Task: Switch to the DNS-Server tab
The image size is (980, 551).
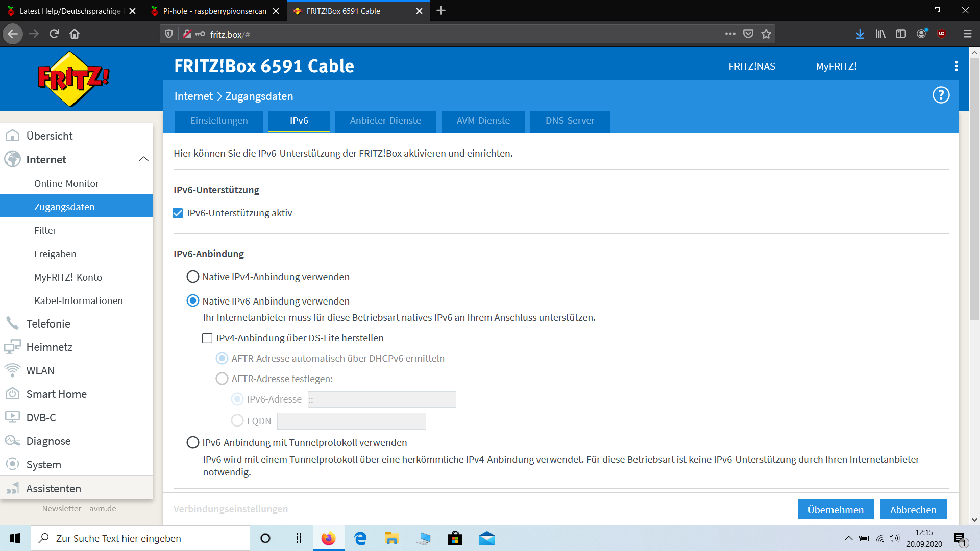Action: [570, 121]
